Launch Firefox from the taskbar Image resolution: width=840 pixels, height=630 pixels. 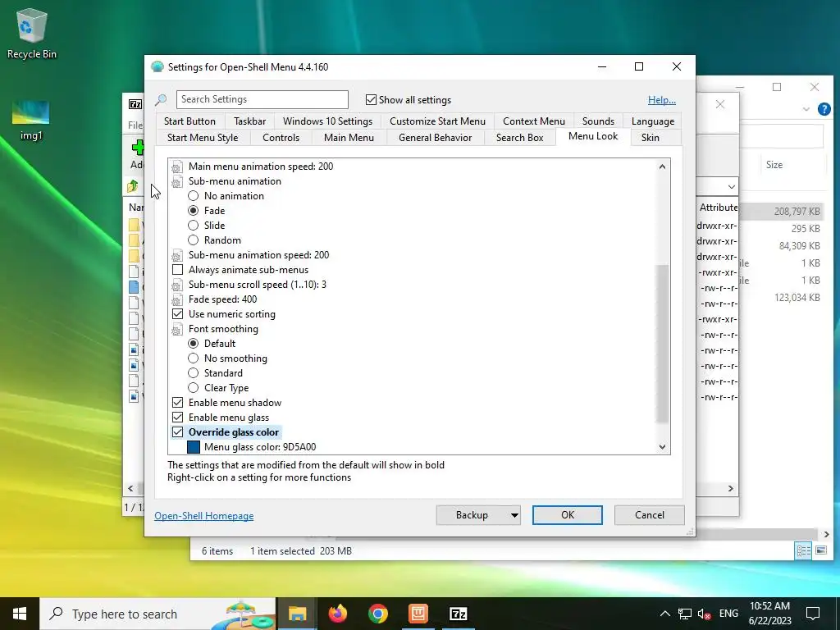coord(337,614)
